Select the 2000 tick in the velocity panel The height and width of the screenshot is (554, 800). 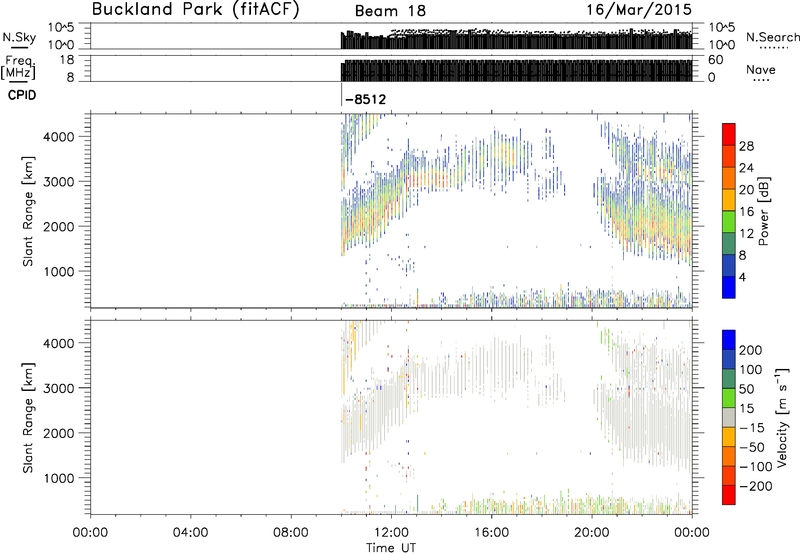58,433
